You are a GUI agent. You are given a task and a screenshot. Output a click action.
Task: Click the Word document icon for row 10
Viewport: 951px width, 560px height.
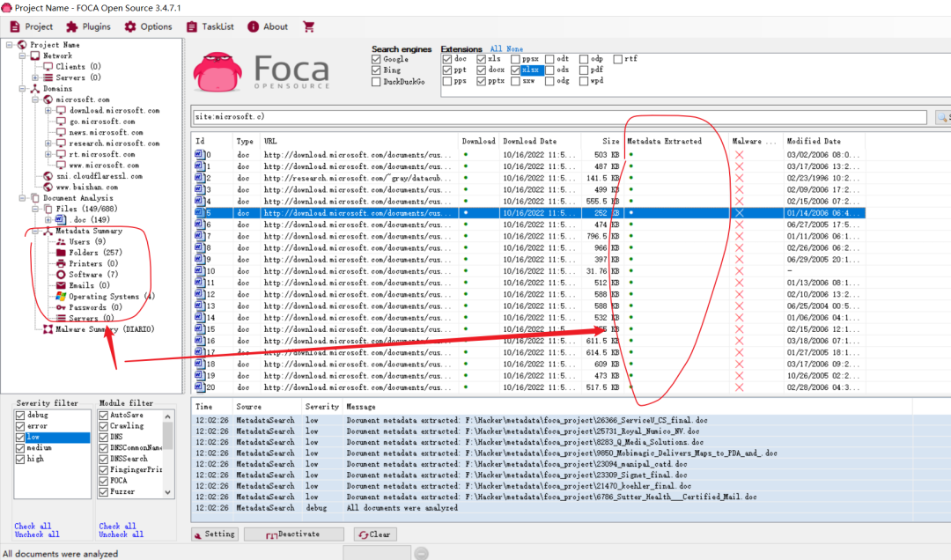click(199, 270)
